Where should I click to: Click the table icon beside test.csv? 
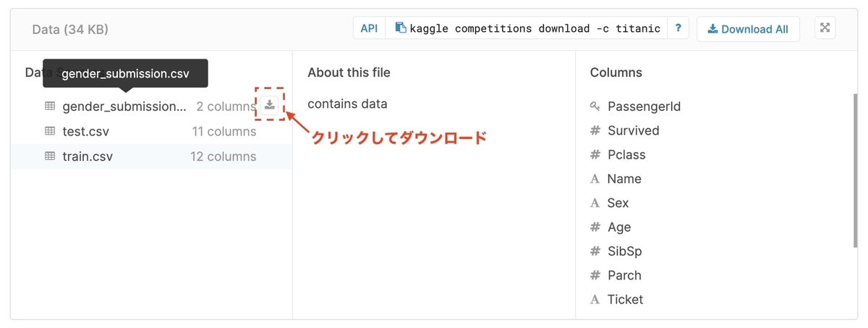[50, 132]
